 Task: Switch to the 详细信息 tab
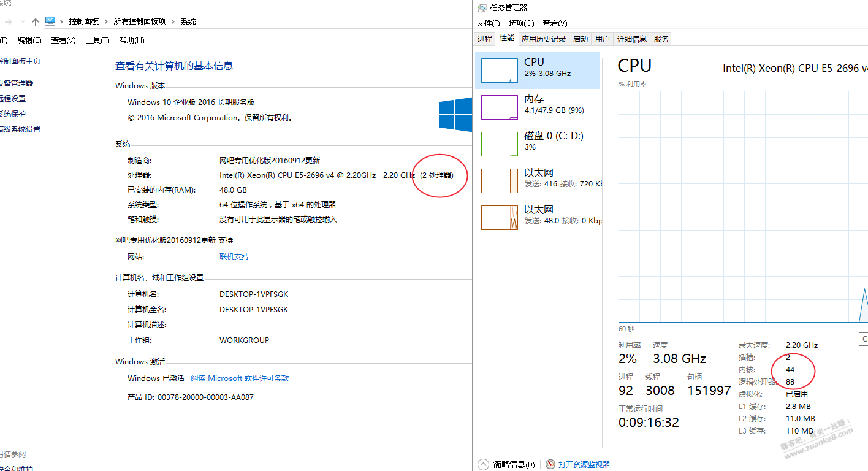point(632,39)
